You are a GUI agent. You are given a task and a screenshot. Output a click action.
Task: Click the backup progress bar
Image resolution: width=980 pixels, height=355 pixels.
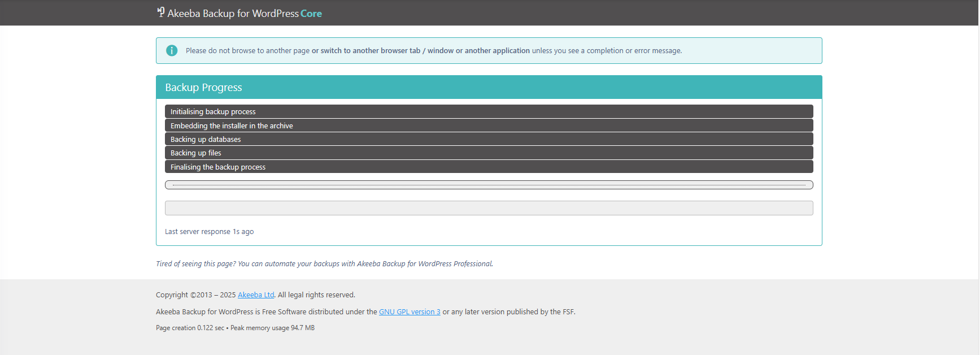(x=489, y=185)
